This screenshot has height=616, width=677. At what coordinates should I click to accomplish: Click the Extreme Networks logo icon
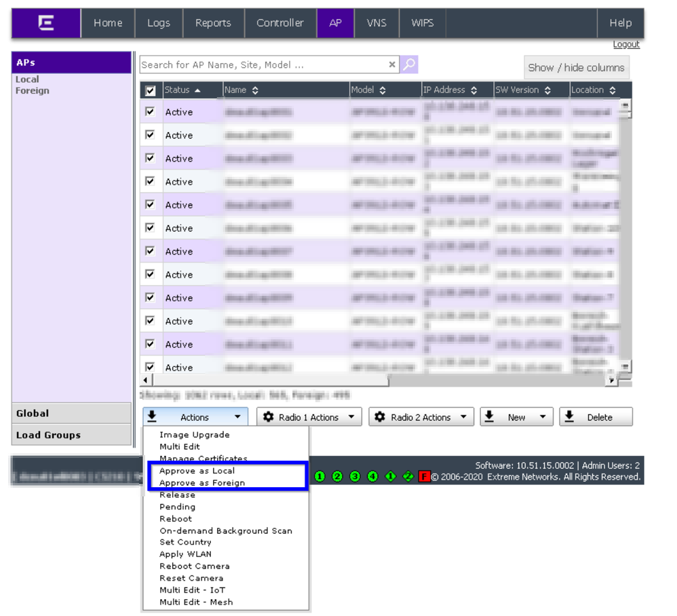tap(46, 23)
